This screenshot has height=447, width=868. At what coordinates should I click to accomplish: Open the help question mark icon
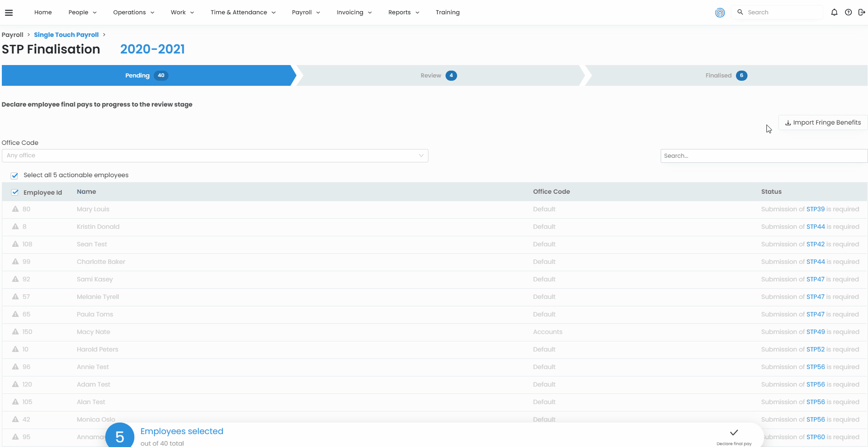[848, 12]
